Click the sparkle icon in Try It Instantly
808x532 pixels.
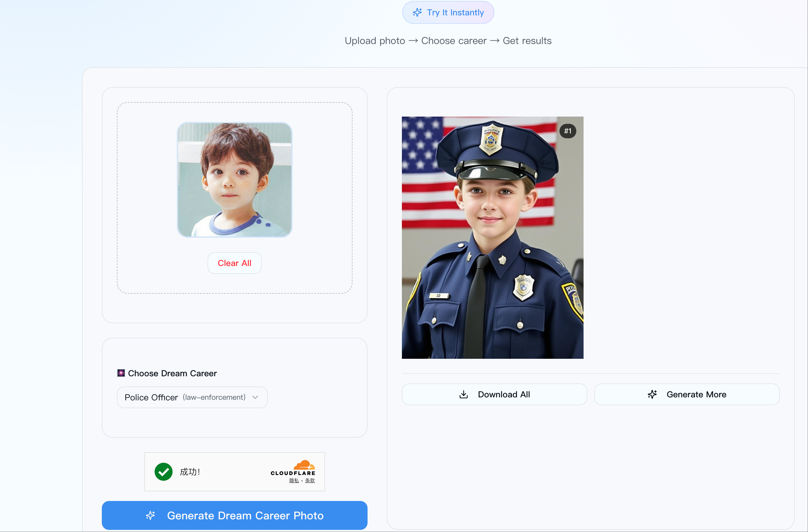click(417, 13)
